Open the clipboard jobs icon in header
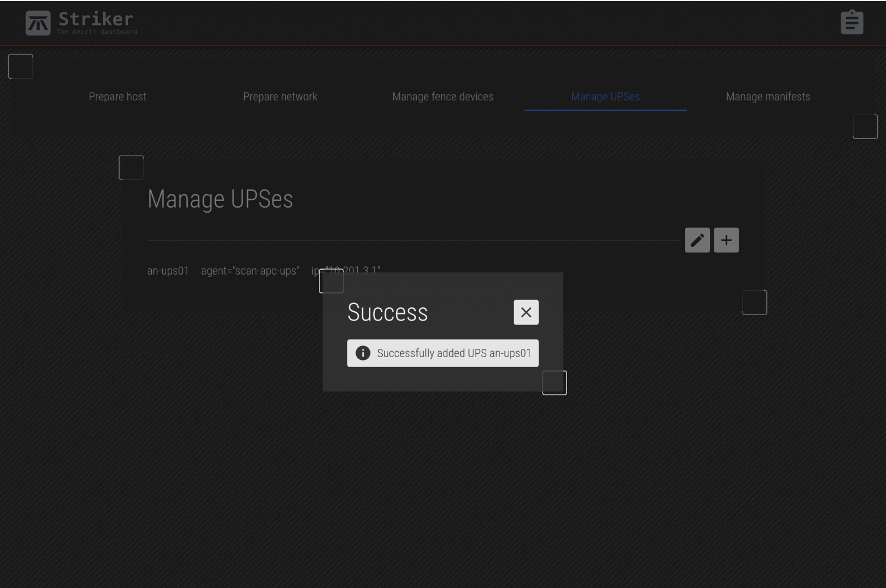The image size is (886, 588). [851, 23]
